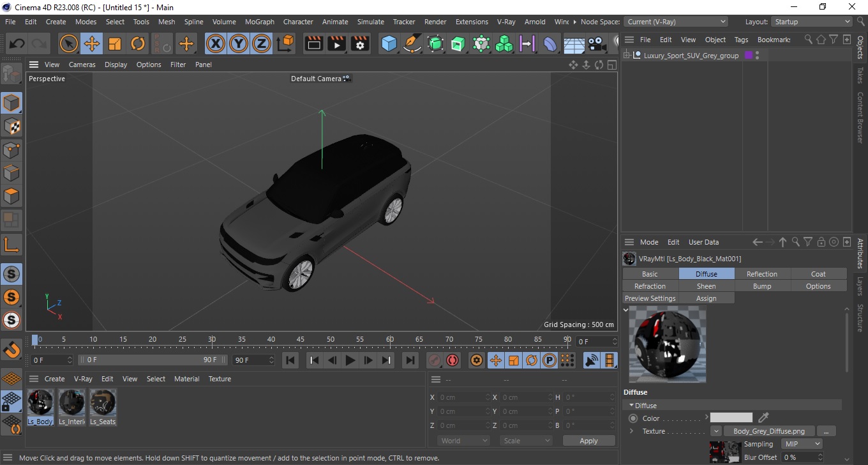Switch to Model mode
The height and width of the screenshot is (465, 868).
pos(11,103)
